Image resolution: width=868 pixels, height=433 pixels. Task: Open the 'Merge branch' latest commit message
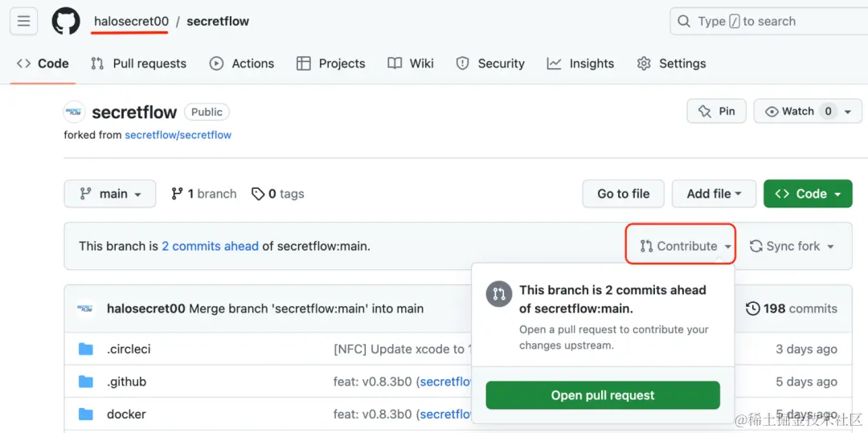click(x=306, y=308)
